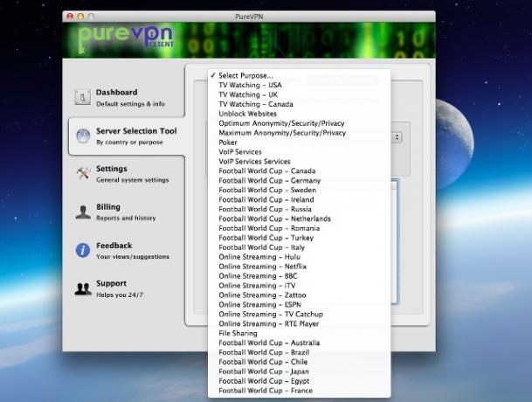Pick Football World Cup - Germany

(x=300, y=180)
